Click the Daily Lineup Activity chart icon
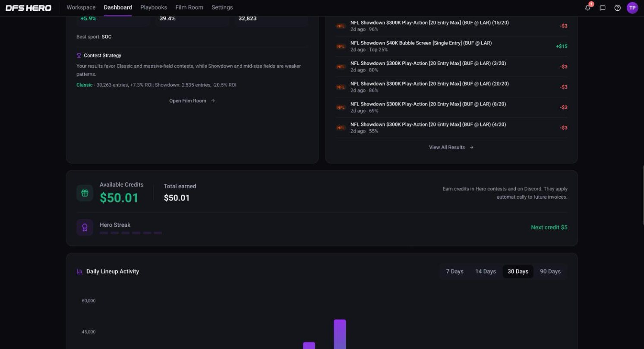644x349 pixels. [x=79, y=272]
